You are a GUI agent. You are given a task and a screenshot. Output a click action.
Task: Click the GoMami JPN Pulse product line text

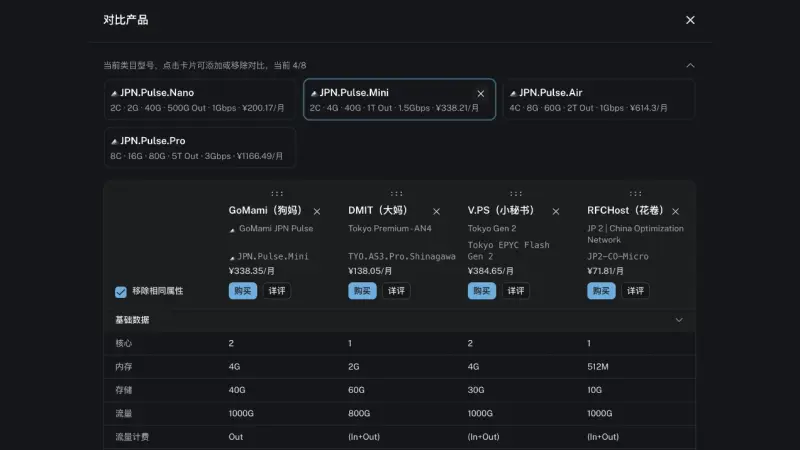(x=276, y=229)
